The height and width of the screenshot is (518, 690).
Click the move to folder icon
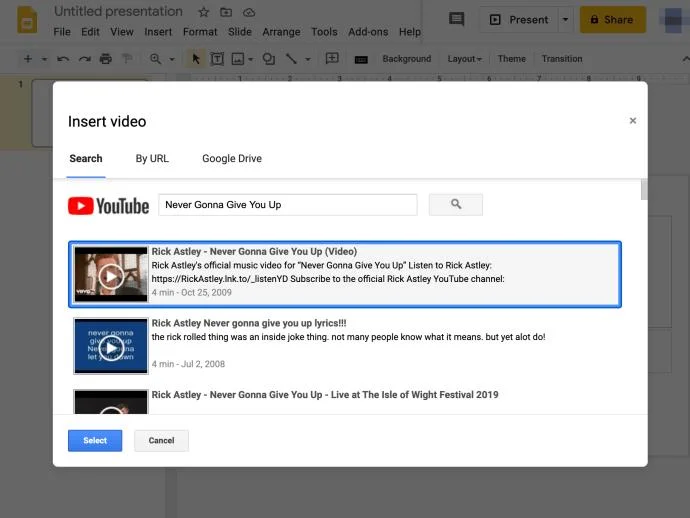coord(226,12)
